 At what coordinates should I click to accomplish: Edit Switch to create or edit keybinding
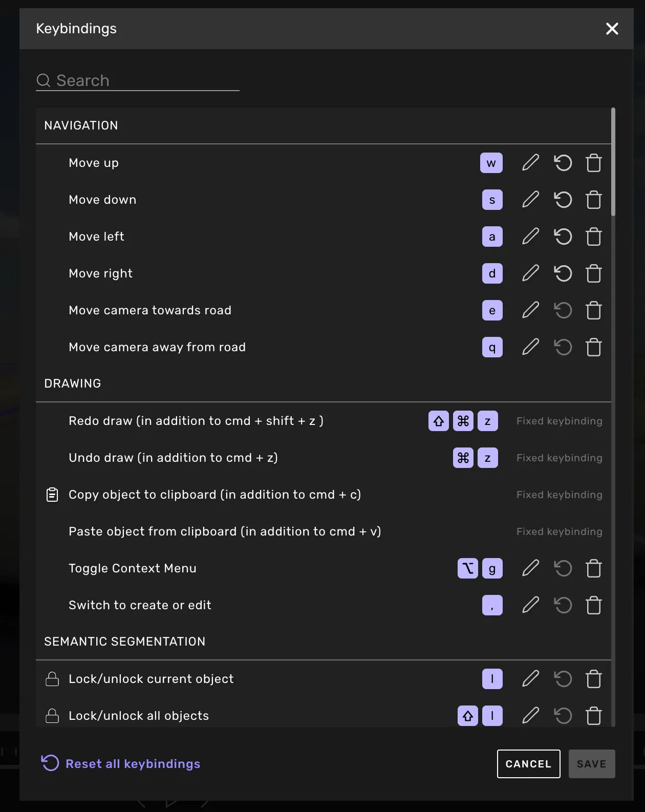click(x=531, y=605)
